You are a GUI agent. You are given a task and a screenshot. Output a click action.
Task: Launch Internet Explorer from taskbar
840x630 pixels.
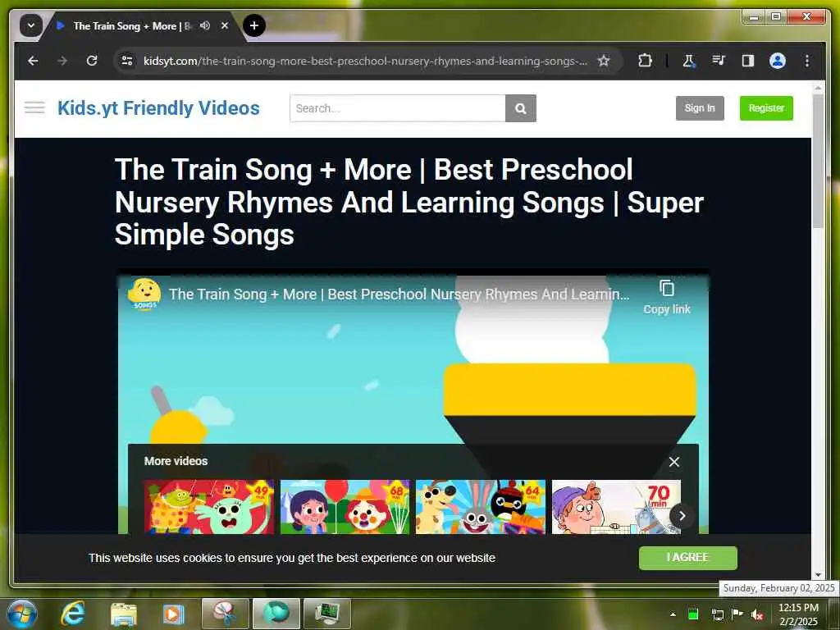coord(73,614)
